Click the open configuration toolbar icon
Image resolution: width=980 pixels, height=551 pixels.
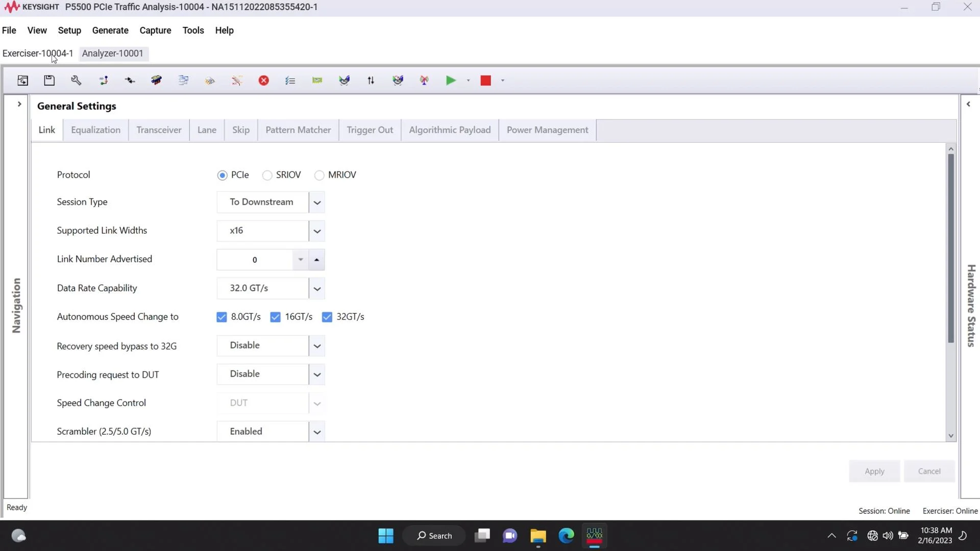pyautogui.click(x=22, y=80)
